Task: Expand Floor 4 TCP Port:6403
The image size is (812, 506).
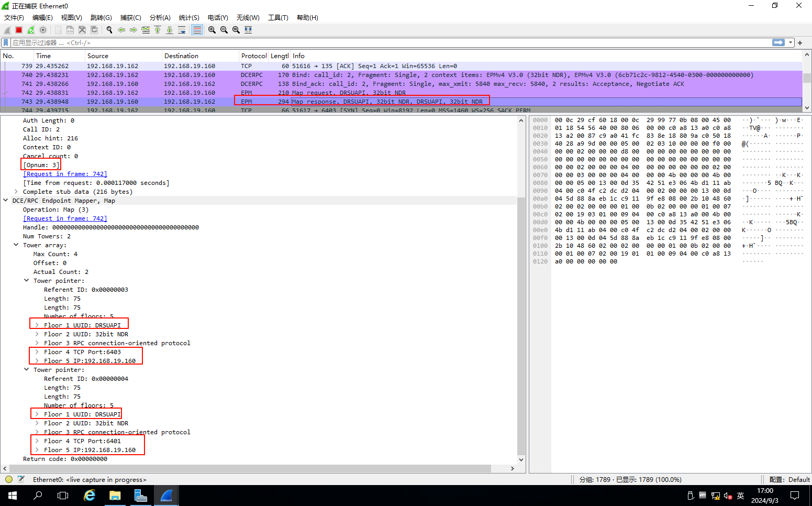Action: coord(37,352)
